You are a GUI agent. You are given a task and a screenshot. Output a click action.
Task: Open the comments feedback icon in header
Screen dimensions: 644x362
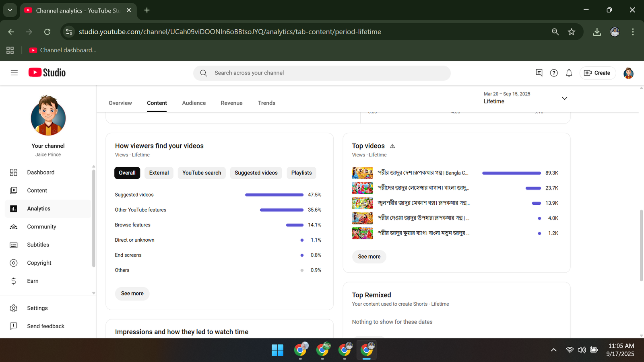point(539,73)
